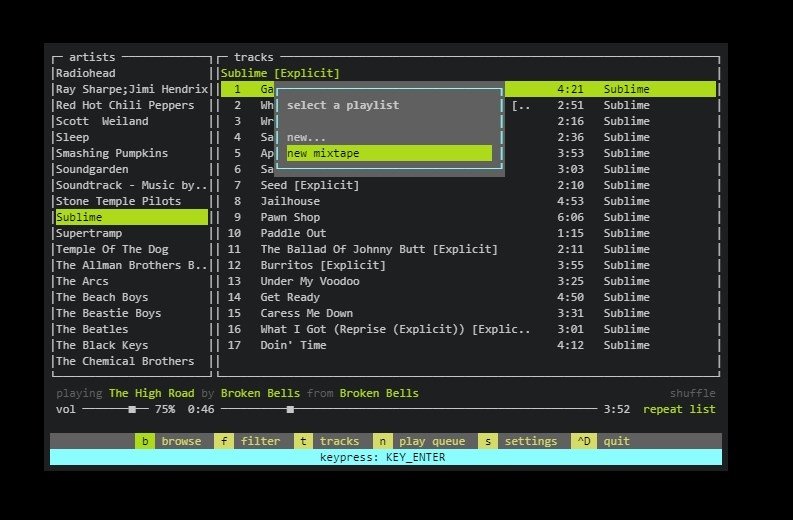This screenshot has height=520, width=793.
Task: Click the 3:52 total time
Action: pos(617,409)
